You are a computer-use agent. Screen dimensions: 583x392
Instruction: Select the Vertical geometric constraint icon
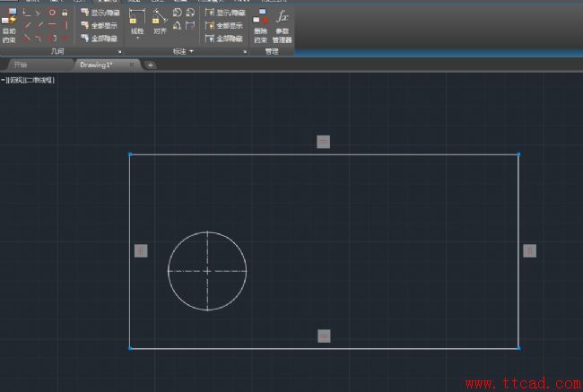[x=65, y=25]
